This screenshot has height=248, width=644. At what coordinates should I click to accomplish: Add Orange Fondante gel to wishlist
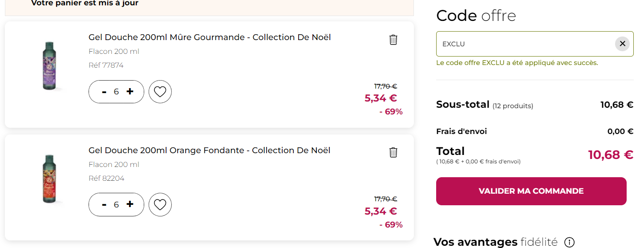(160, 204)
